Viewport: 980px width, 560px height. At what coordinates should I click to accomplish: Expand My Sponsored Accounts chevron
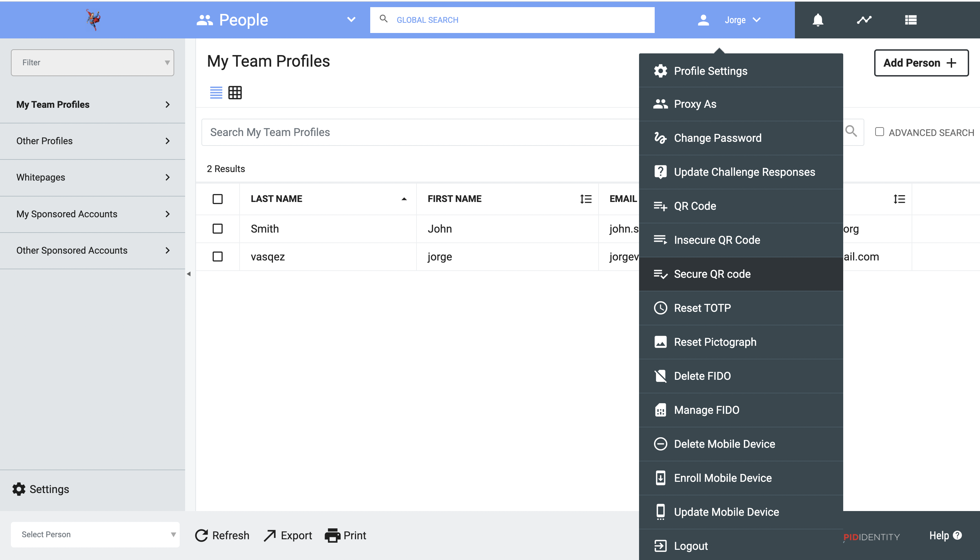point(167,214)
